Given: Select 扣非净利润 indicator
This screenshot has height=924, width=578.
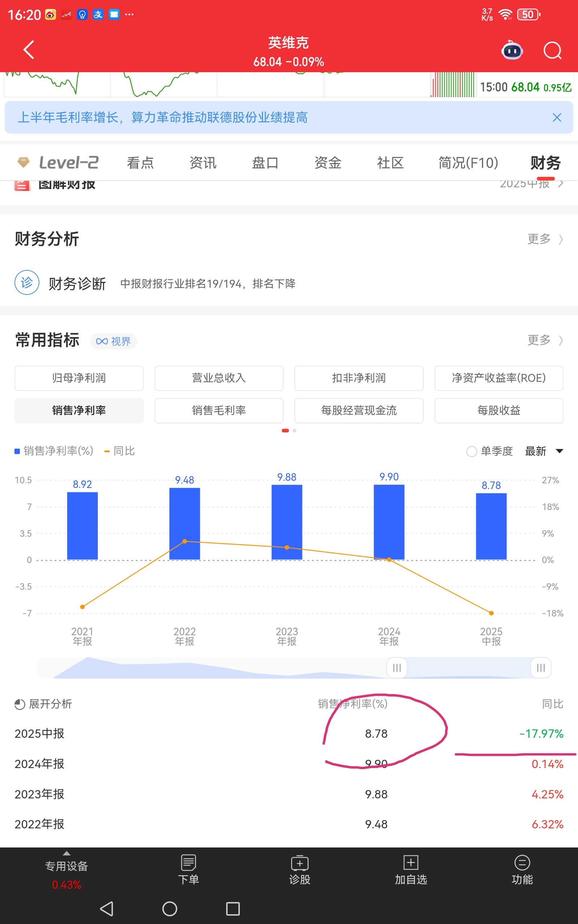Looking at the screenshot, I should [359, 378].
